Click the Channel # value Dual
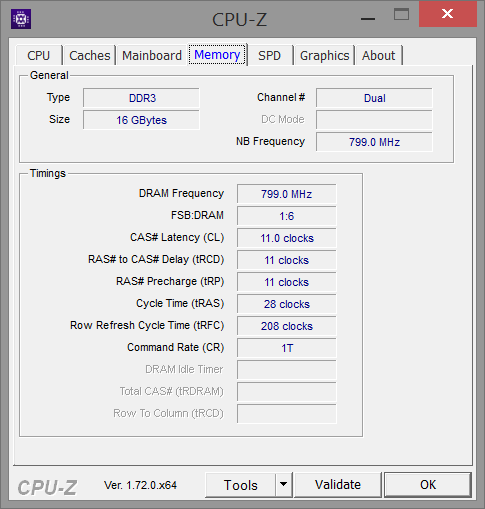The image size is (485, 509). pyautogui.click(x=374, y=98)
